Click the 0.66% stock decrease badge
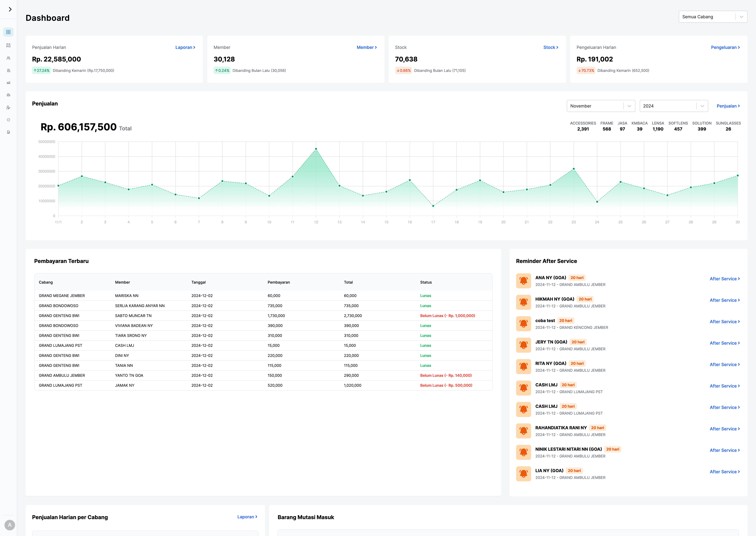The width and height of the screenshot is (756, 536). pos(403,71)
